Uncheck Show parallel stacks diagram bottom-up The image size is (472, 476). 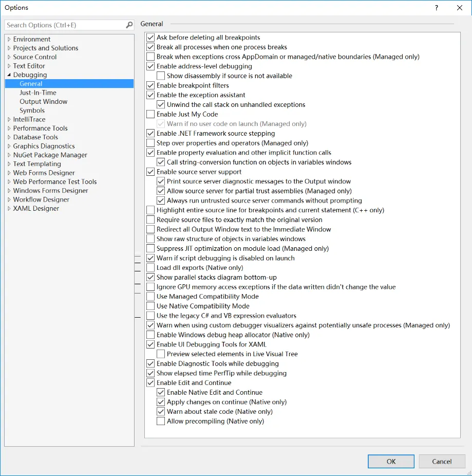pyautogui.click(x=150, y=277)
